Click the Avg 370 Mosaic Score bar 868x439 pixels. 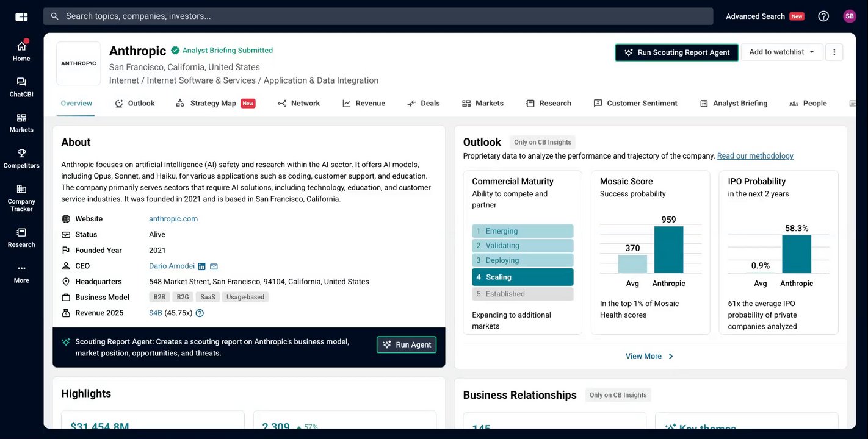[632, 264]
